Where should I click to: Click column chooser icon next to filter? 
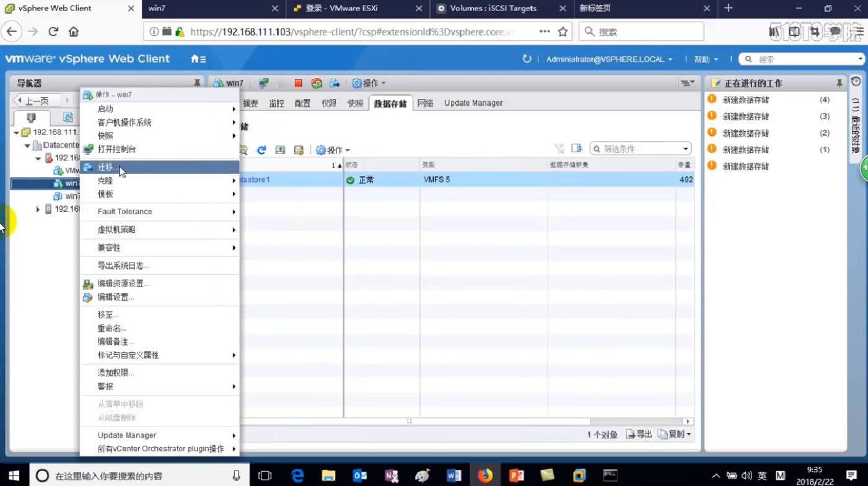577,149
